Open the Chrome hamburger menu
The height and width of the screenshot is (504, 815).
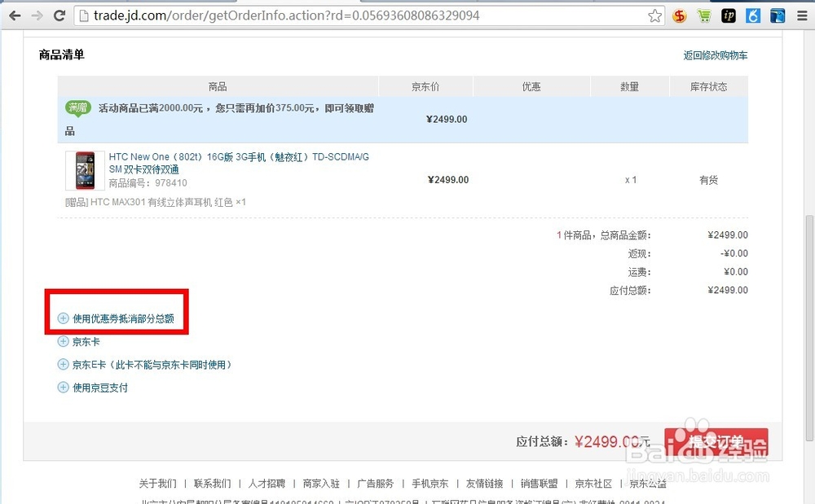(x=801, y=15)
